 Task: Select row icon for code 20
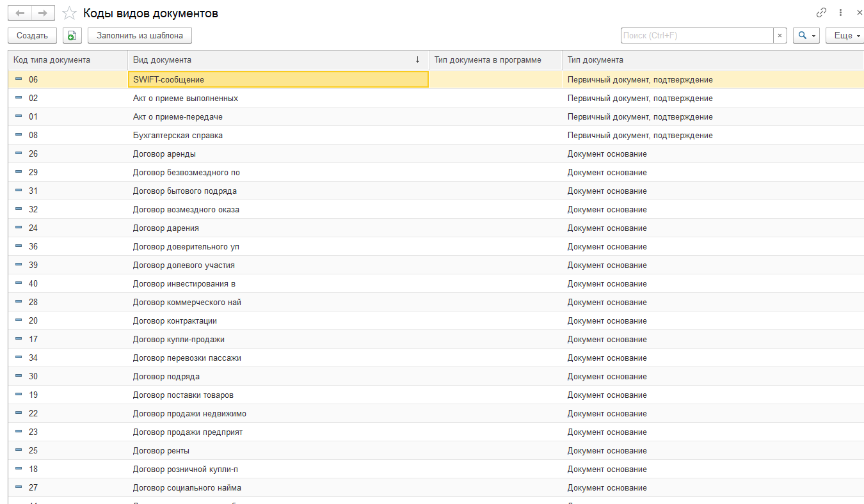(18, 320)
